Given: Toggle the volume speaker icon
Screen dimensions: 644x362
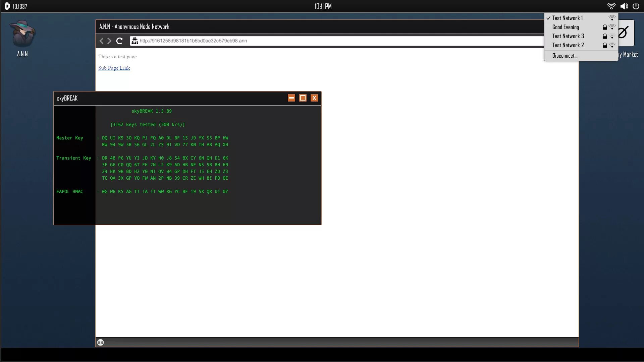Looking at the screenshot, I should [624, 6].
